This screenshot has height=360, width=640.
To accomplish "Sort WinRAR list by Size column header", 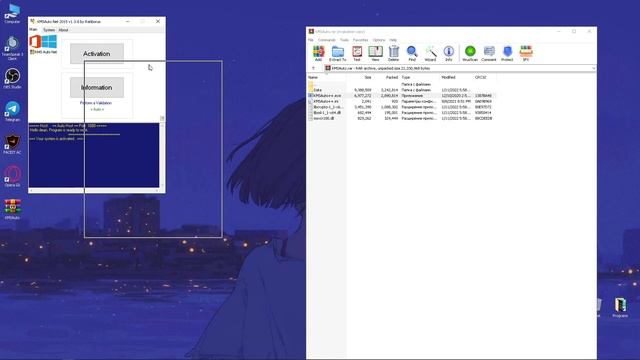I will 368,77.
